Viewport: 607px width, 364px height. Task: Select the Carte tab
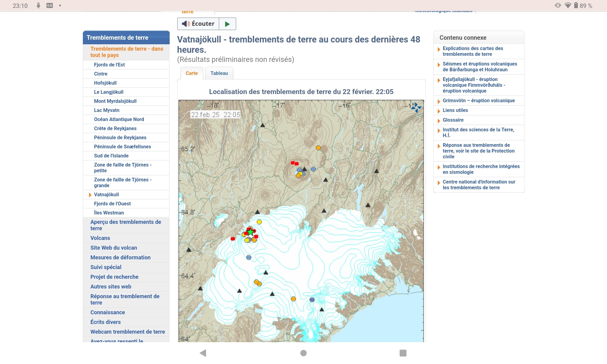point(192,73)
